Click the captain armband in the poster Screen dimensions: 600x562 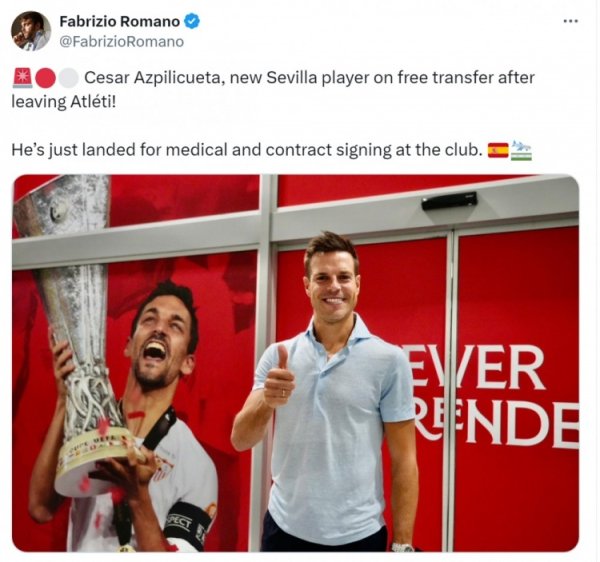click(188, 525)
